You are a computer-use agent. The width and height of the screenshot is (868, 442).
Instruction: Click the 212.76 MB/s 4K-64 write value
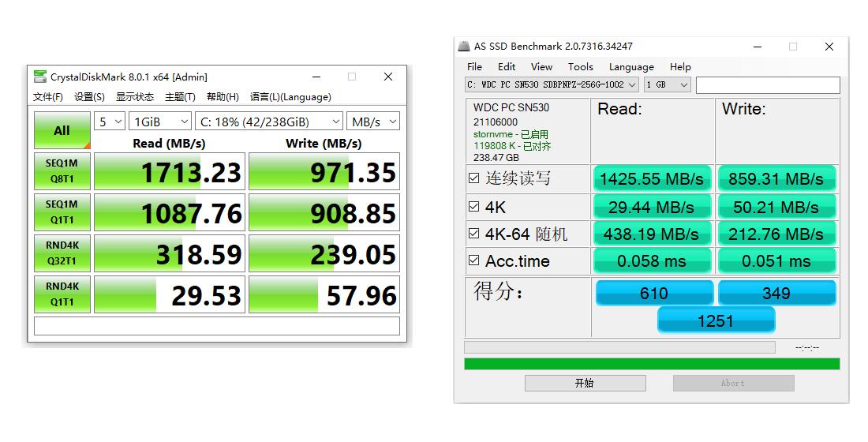point(776,234)
